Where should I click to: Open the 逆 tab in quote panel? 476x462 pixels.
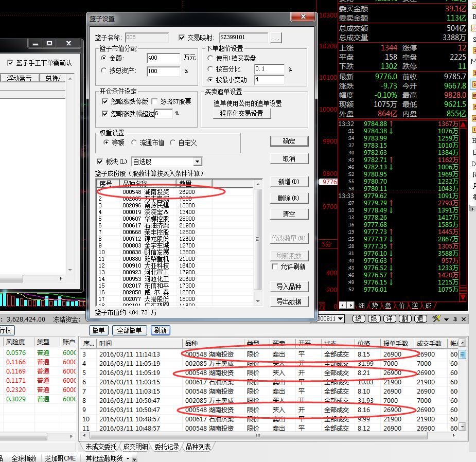click(415, 306)
